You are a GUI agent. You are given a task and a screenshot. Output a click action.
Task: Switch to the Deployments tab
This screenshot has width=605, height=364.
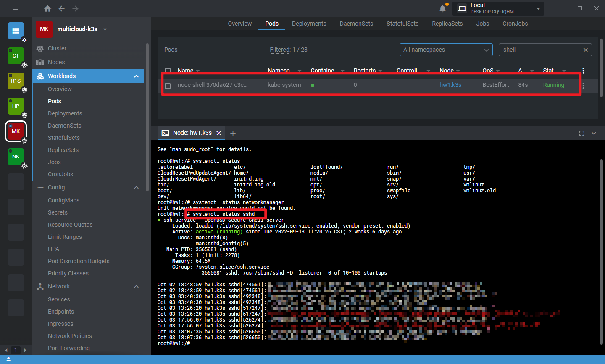pyautogui.click(x=309, y=24)
